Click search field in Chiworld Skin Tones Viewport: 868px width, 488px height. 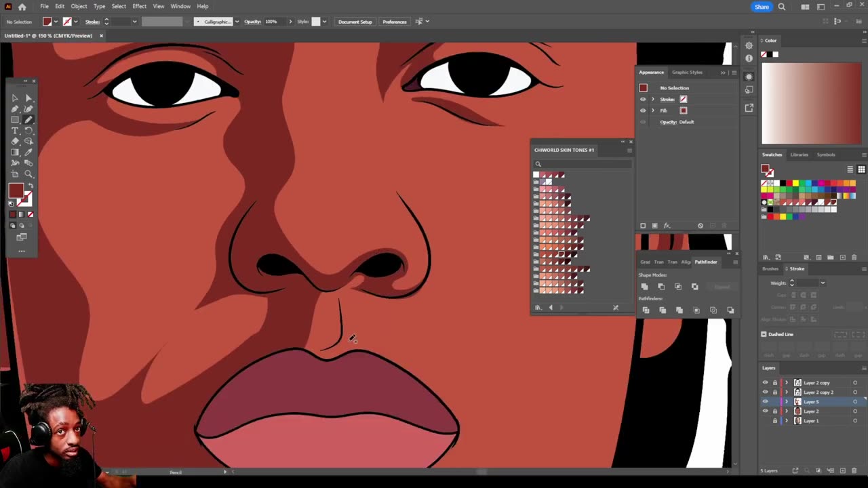[x=583, y=164]
